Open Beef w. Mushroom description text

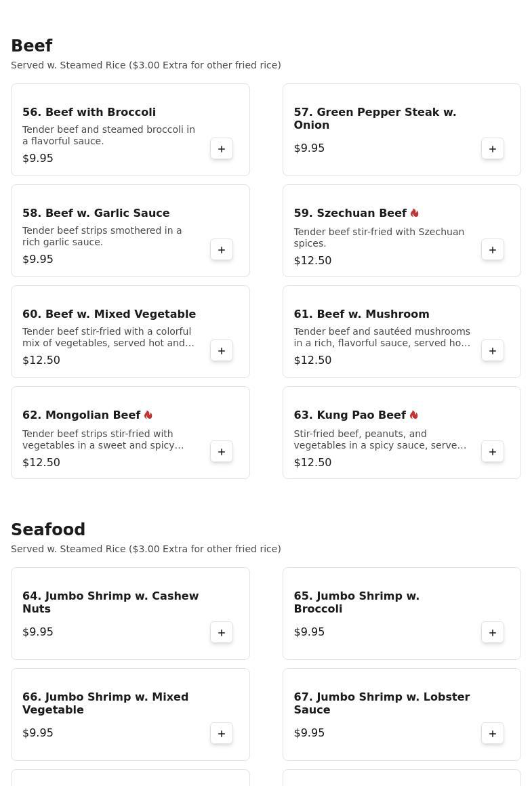(x=382, y=337)
